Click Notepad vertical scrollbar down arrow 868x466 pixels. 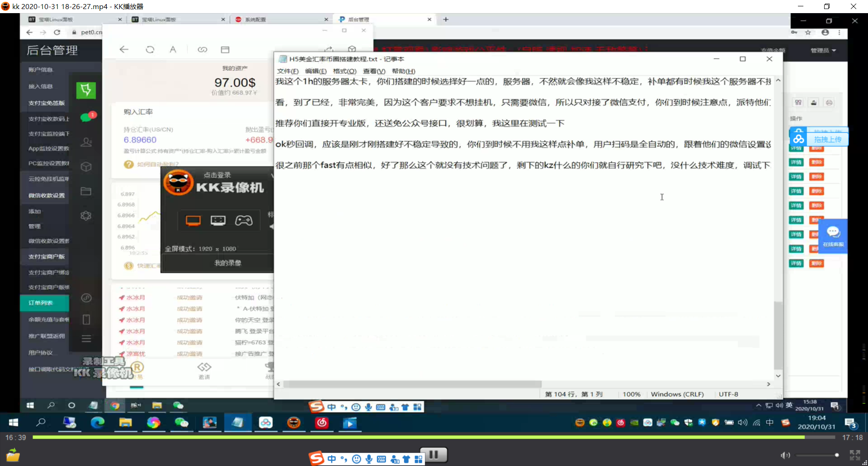[778, 376]
